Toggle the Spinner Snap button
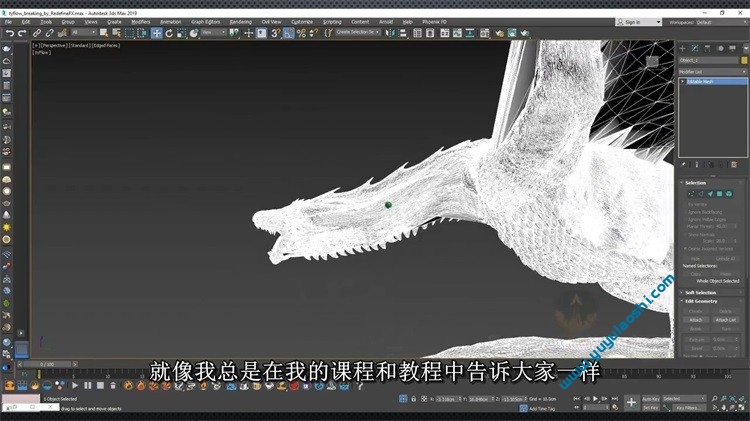The image size is (750, 421). click(313, 33)
